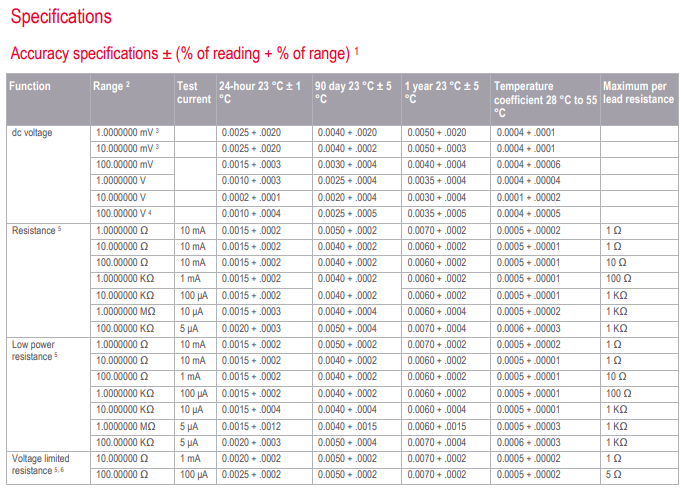This screenshot has width=684, height=493.
Task: Select the '0.0001 + .00002' value
Action: (x=528, y=198)
